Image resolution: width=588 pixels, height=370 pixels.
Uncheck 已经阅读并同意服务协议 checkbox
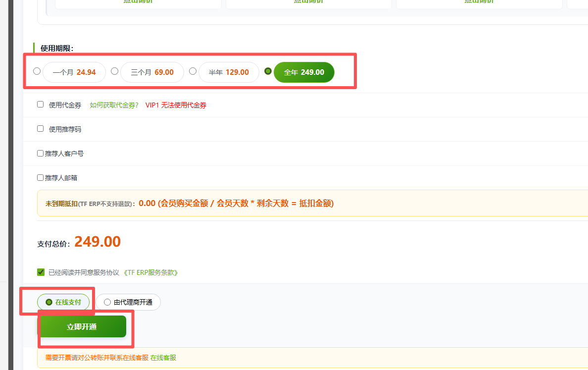coord(41,272)
